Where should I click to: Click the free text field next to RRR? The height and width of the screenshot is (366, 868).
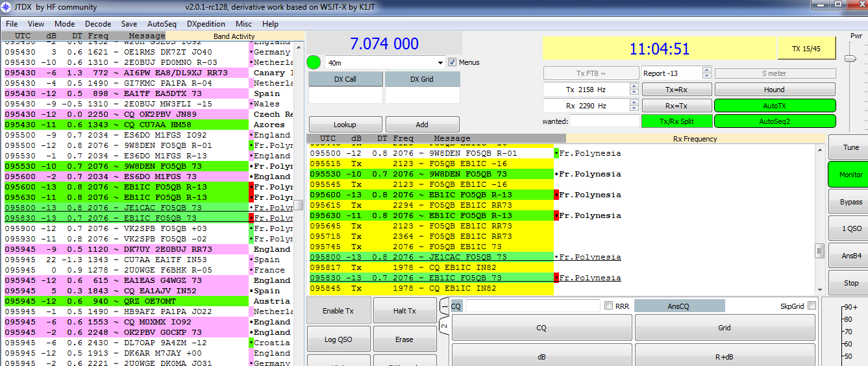(x=532, y=306)
